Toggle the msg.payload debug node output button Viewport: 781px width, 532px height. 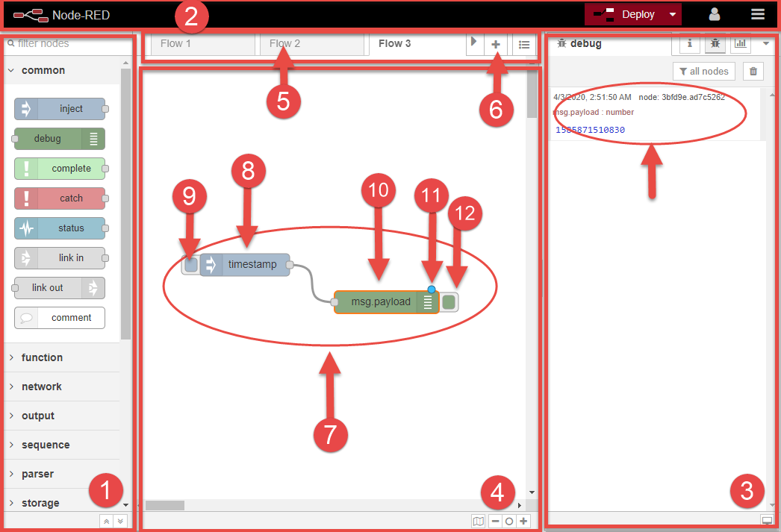(x=449, y=302)
